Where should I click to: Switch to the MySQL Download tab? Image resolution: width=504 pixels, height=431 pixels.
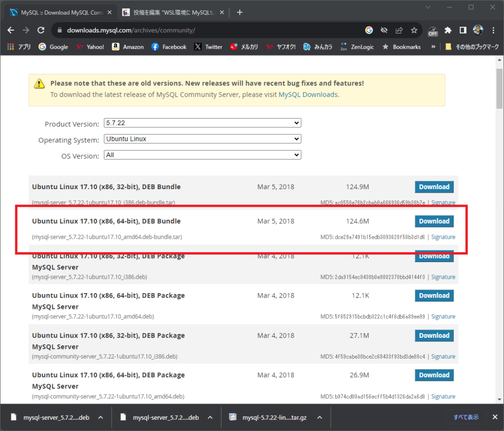[x=61, y=12]
